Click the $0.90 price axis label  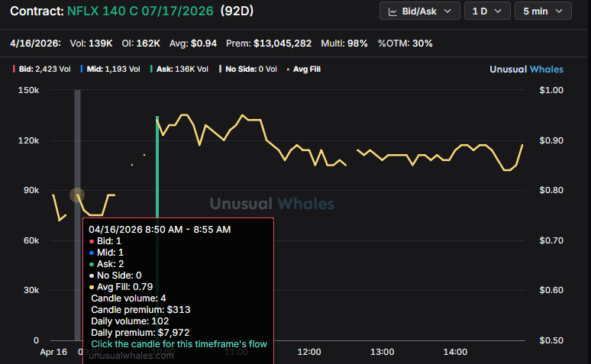[x=551, y=140]
